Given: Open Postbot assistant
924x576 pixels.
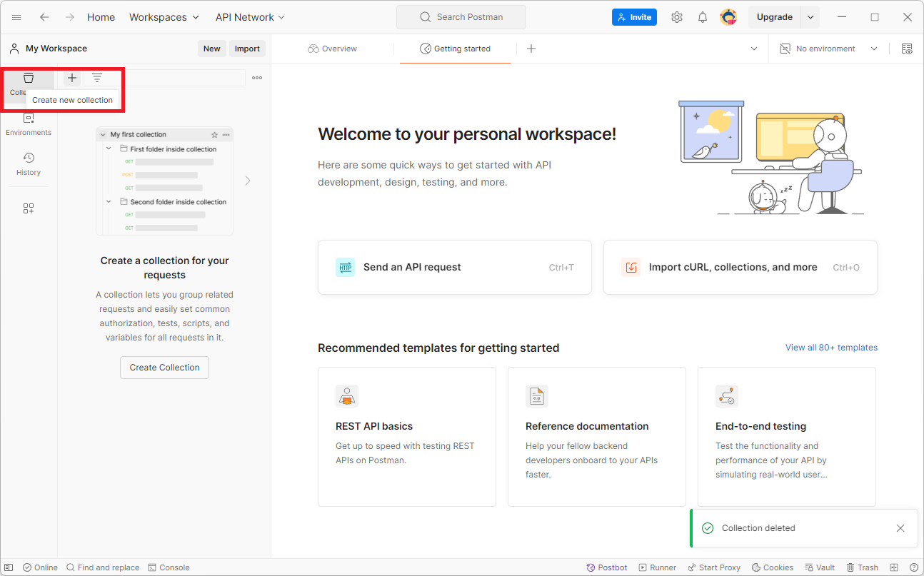Looking at the screenshot, I should (607, 567).
